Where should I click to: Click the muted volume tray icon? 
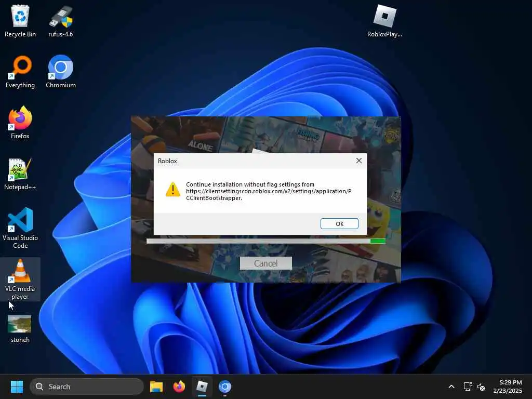tap(481, 387)
